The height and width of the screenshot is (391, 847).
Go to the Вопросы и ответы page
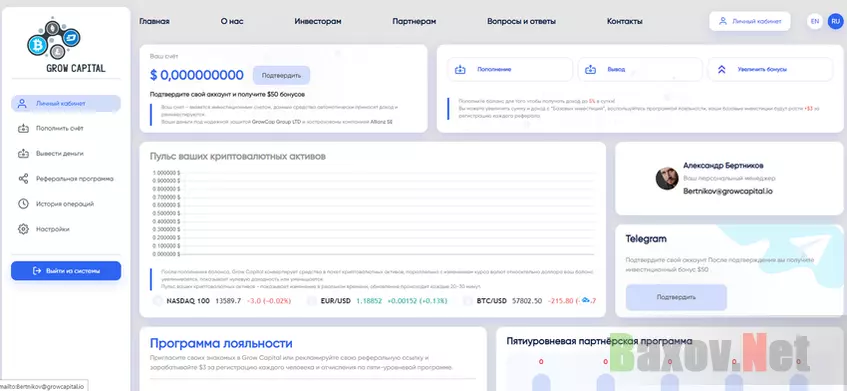(521, 22)
